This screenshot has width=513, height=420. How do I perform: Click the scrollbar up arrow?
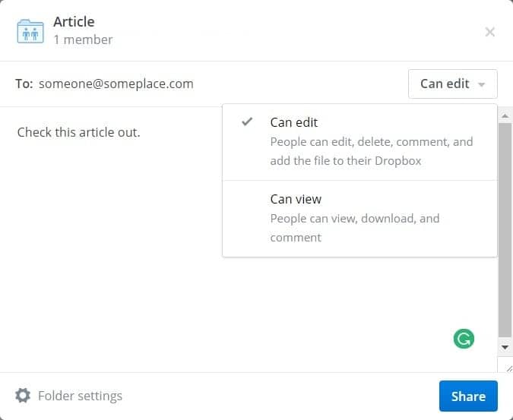point(505,115)
